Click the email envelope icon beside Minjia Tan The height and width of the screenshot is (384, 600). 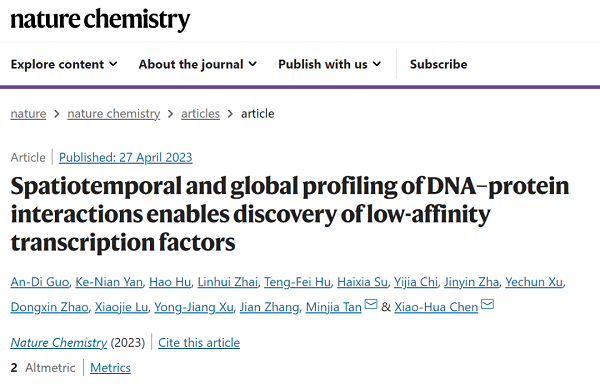click(371, 304)
